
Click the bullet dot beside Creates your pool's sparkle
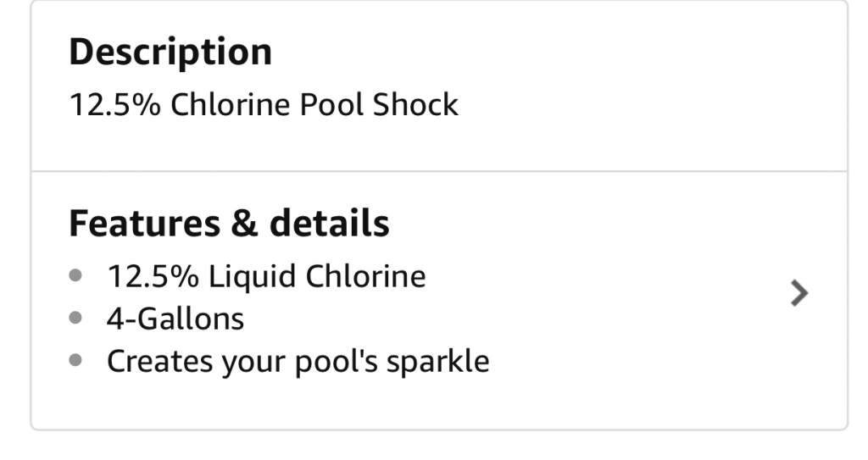tap(75, 360)
